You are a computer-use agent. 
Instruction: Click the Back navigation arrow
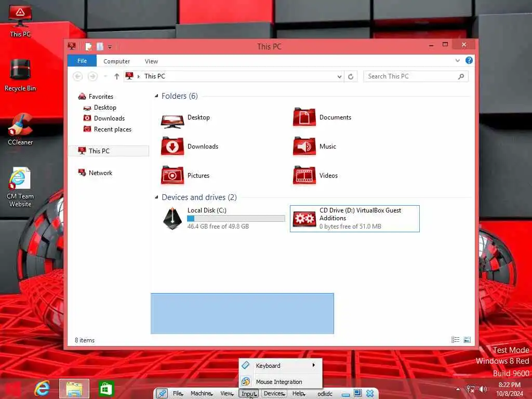(x=78, y=76)
